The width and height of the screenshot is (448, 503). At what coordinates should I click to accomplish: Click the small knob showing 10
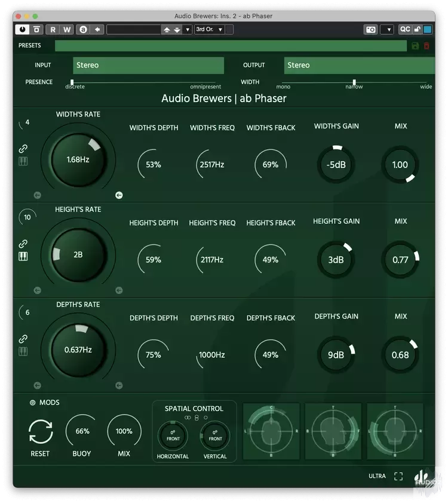pyautogui.click(x=27, y=217)
